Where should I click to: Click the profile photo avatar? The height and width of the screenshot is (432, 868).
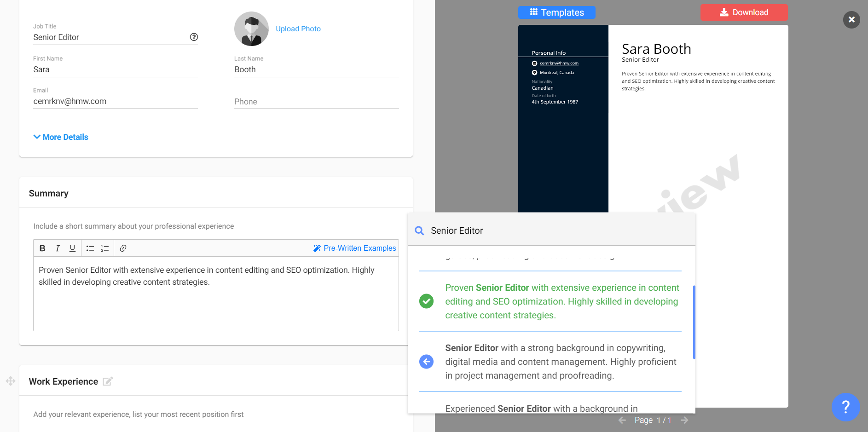point(251,29)
